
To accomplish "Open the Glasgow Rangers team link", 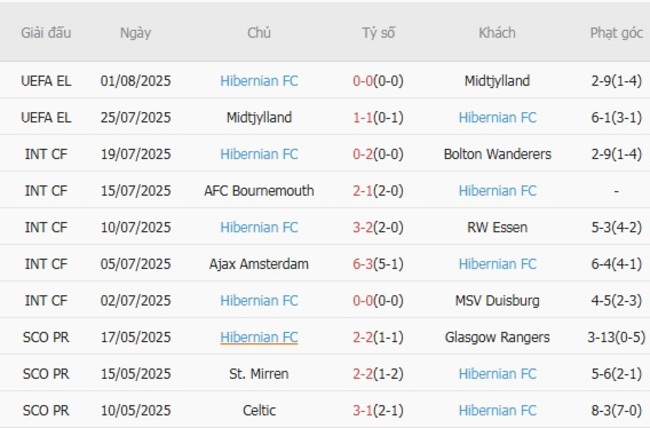I will 497,337.
